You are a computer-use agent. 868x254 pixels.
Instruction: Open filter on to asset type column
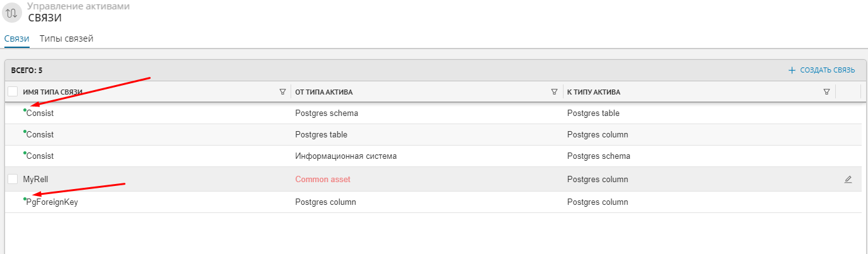(826, 92)
